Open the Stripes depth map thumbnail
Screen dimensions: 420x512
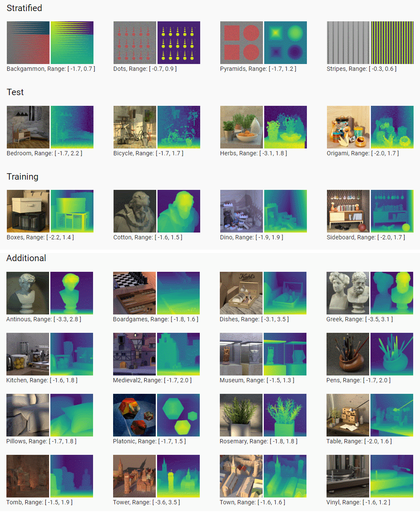coord(392,43)
